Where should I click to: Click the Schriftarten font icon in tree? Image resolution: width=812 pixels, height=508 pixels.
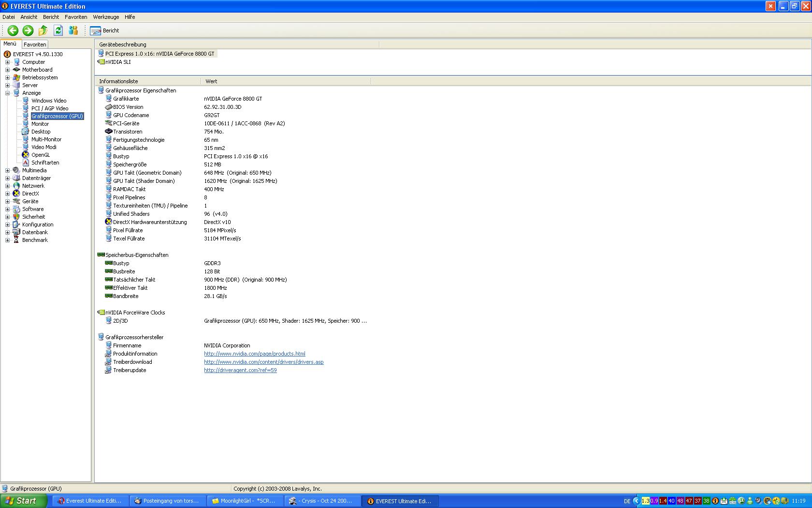pos(26,163)
